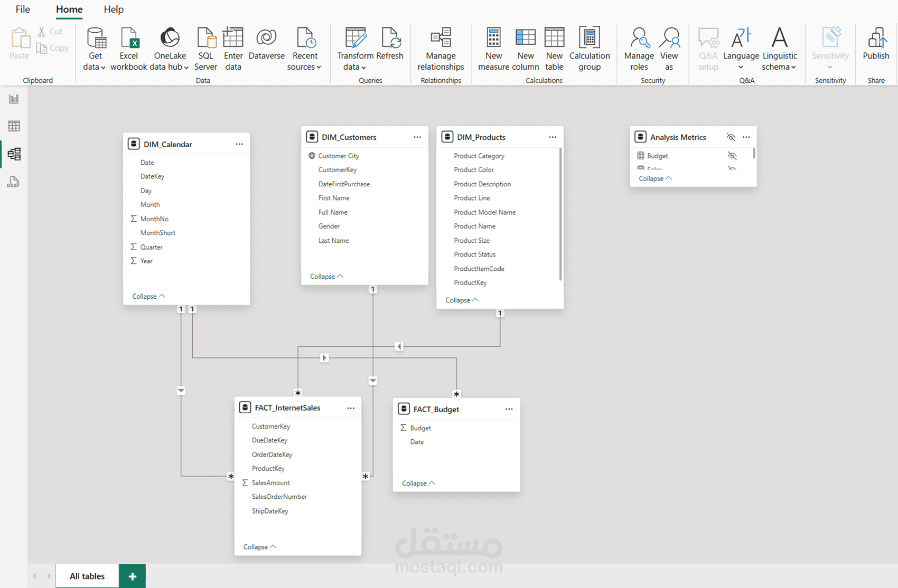Screen dimensions: 898x588
Task: Refresh the data model
Action: 390,44
